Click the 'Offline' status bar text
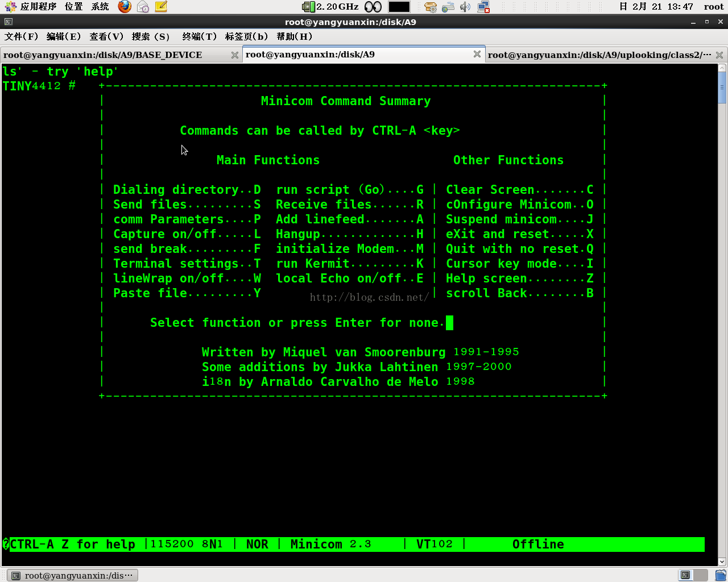728x582 pixels. (538, 544)
